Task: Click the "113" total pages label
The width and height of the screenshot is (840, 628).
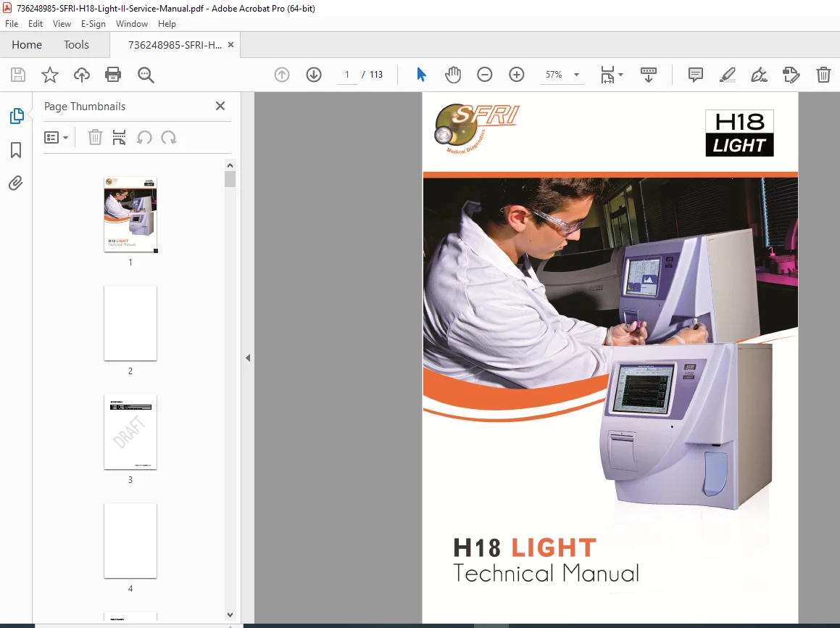Action: coord(376,75)
